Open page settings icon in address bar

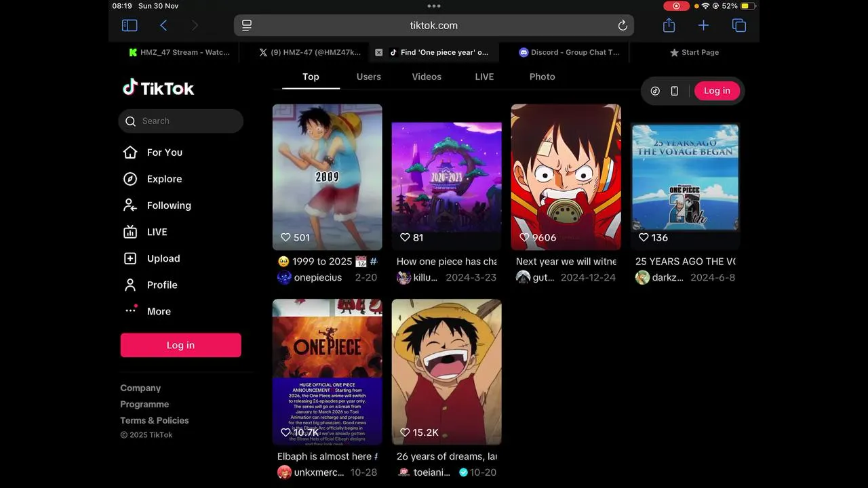[x=247, y=25]
